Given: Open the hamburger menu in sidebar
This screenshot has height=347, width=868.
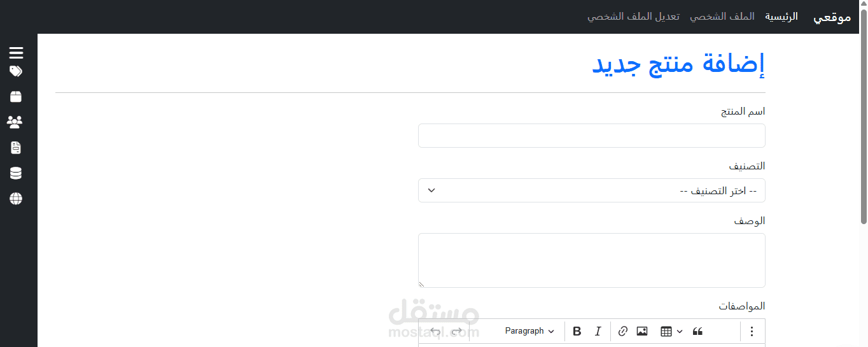Looking at the screenshot, I should click(16, 53).
